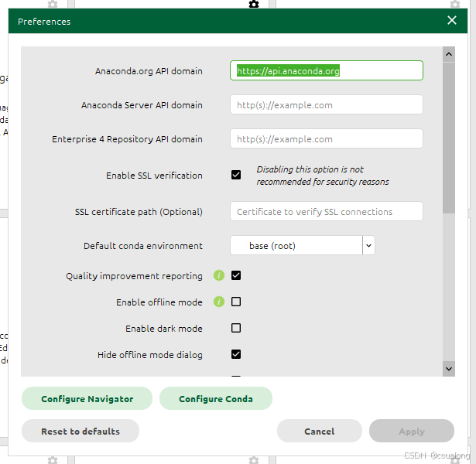The height and width of the screenshot is (464, 476).
Task: Select the base (root) combo box
Action: [x=303, y=245]
